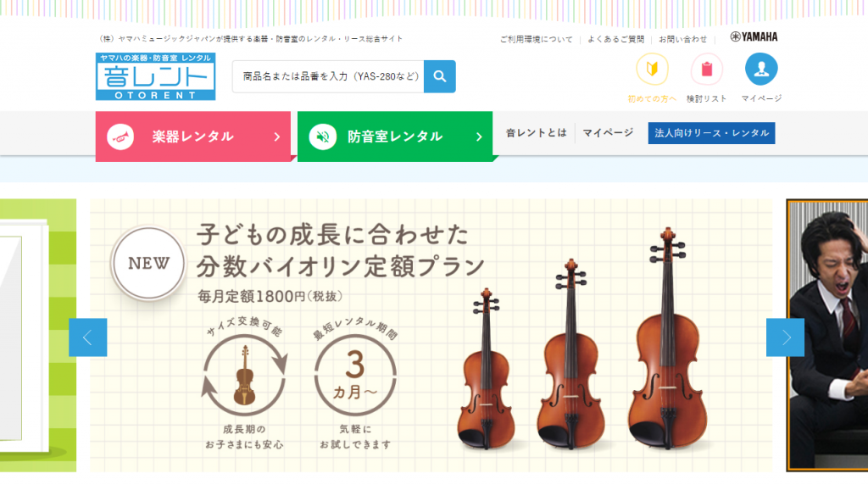Open the よくあるご質問 link

615,39
